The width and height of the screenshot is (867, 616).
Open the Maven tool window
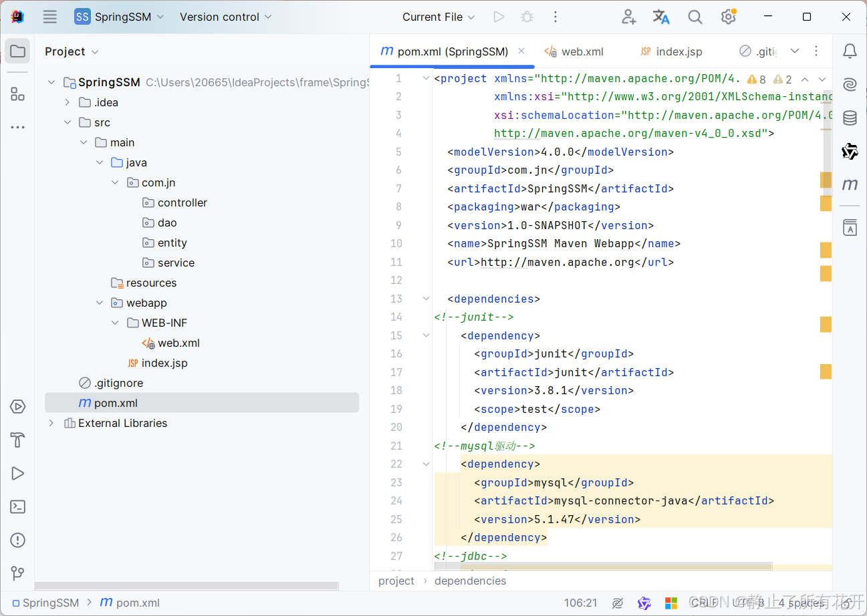pyautogui.click(x=850, y=184)
